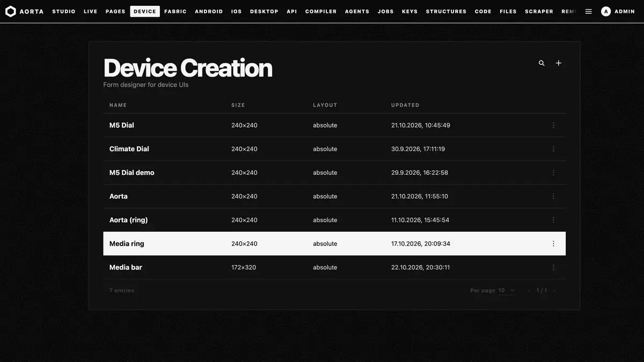
Task: Open the Pages tab
Action: pyautogui.click(x=115, y=11)
